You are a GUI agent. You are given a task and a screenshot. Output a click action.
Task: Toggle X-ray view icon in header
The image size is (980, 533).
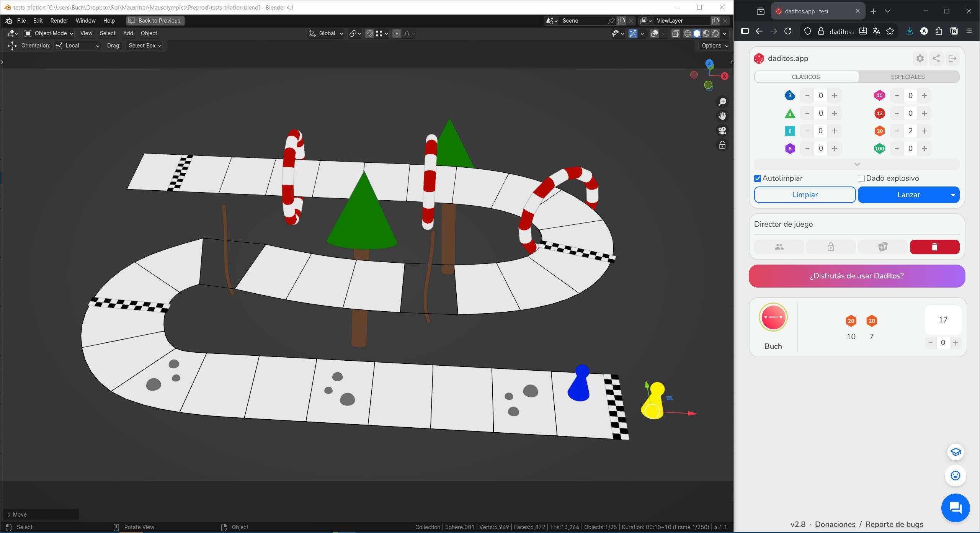[676, 34]
